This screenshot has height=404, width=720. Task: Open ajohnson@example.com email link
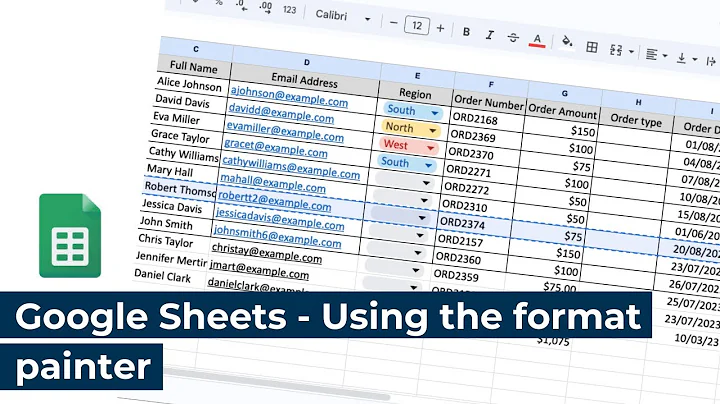tap(289, 96)
